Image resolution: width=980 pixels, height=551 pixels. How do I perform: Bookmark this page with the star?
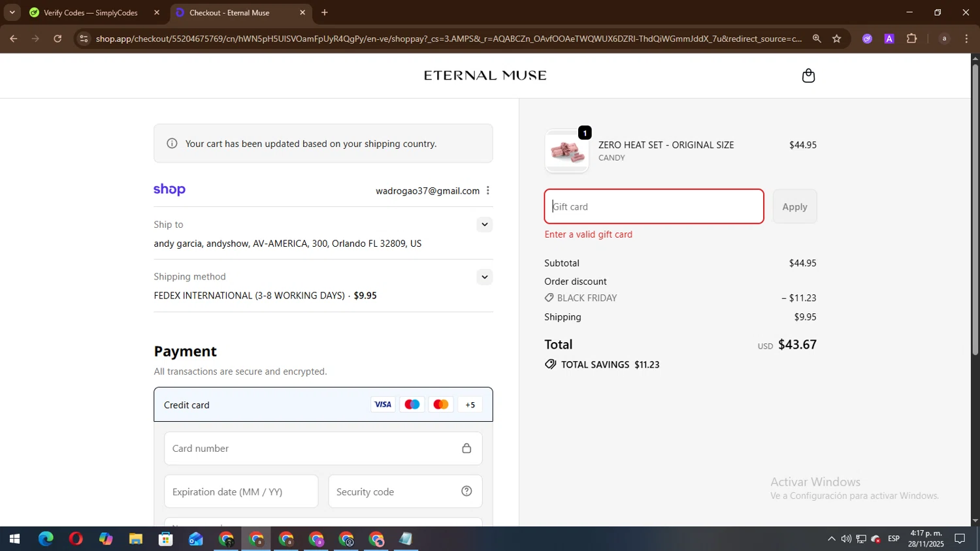[x=837, y=39]
